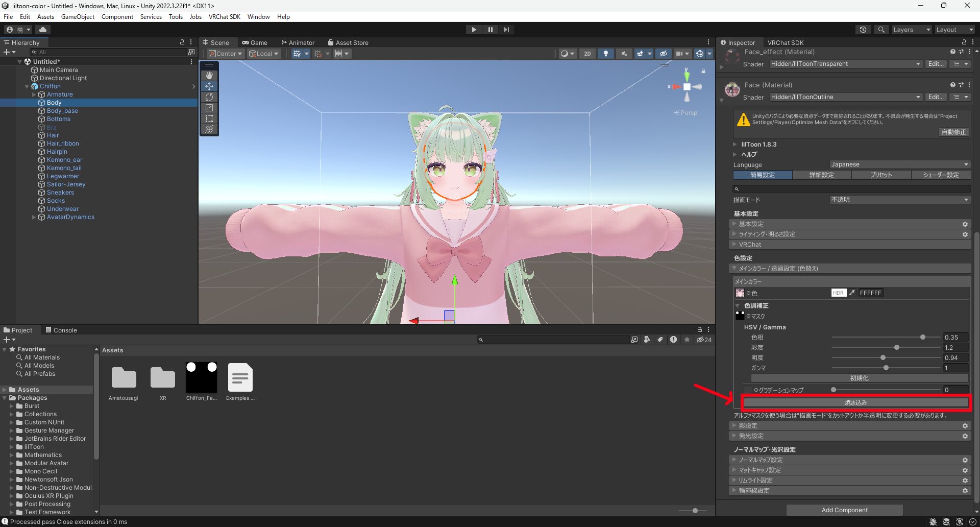This screenshot has width=980, height=527.
Task: Select the Rotate tool in the Scene toolbar
Action: coord(209,97)
